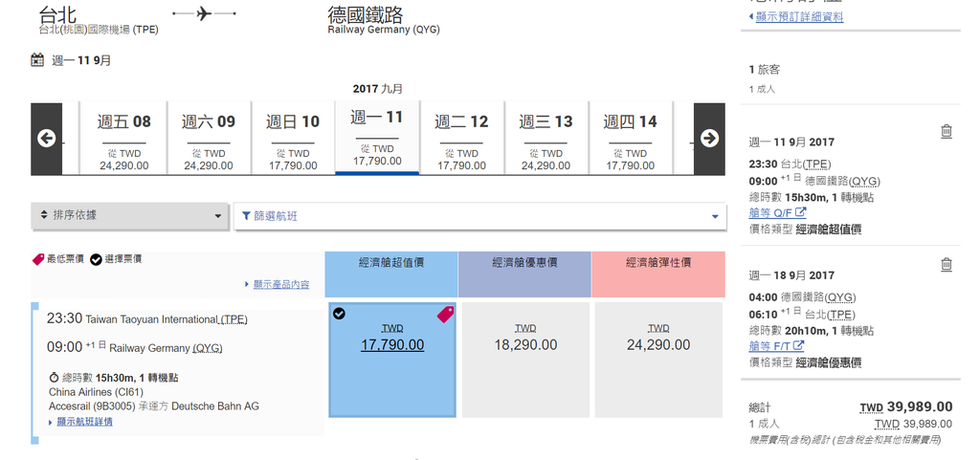The width and height of the screenshot is (980, 460).
Task: Click the calendar icon beside 週一 11 9月
Action: coord(37,60)
